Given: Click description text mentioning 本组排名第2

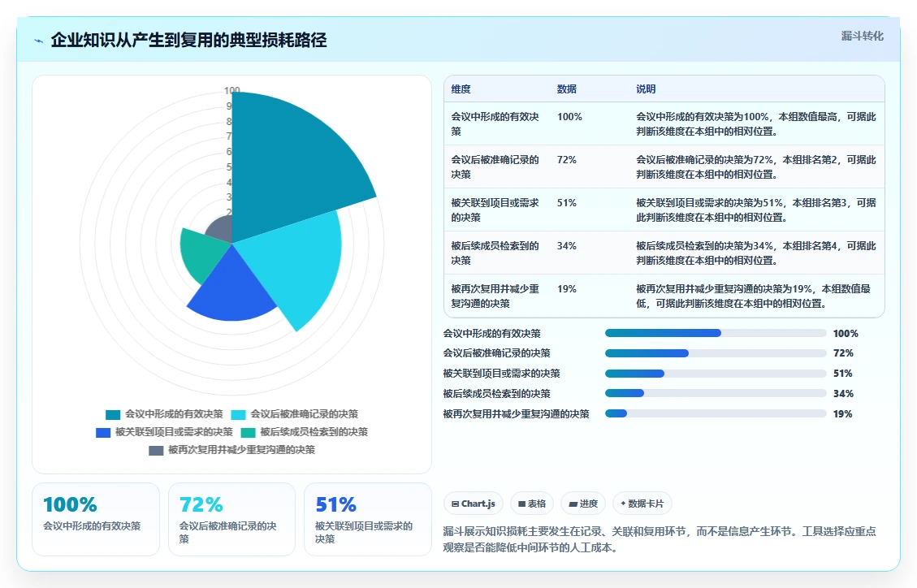Looking at the screenshot, I should [x=756, y=167].
